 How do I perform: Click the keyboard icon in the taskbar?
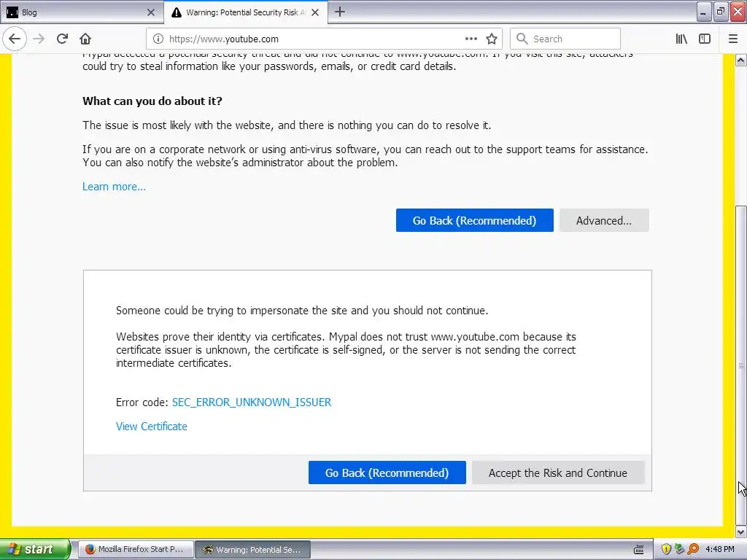pyautogui.click(x=639, y=550)
